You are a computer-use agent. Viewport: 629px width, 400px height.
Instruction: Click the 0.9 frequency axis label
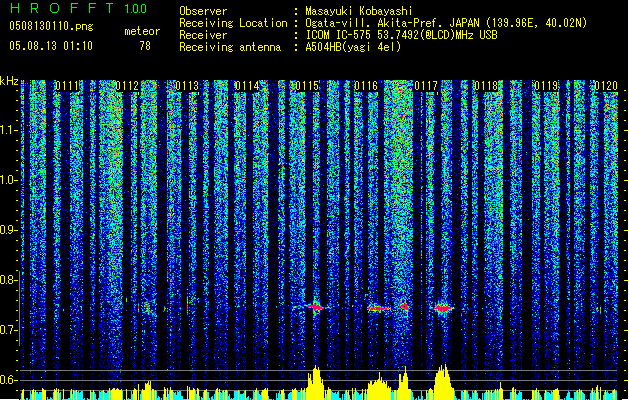[x=9, y=230]
